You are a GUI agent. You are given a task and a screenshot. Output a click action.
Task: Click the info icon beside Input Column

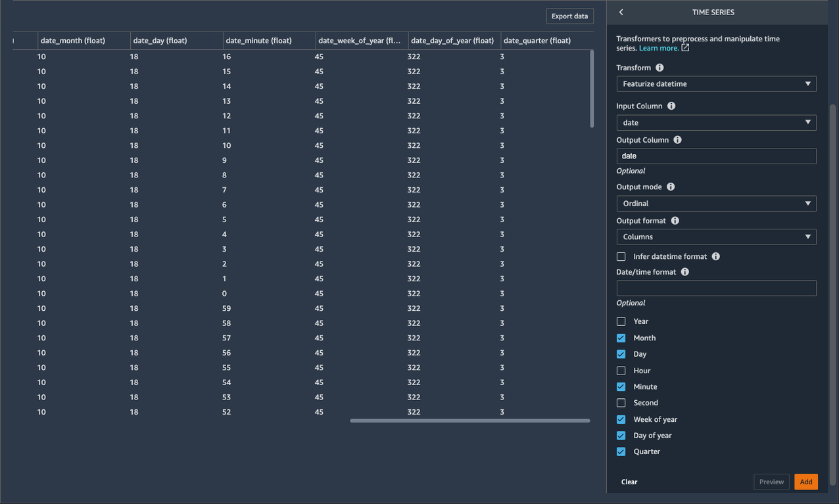click(x=670, y=106)
